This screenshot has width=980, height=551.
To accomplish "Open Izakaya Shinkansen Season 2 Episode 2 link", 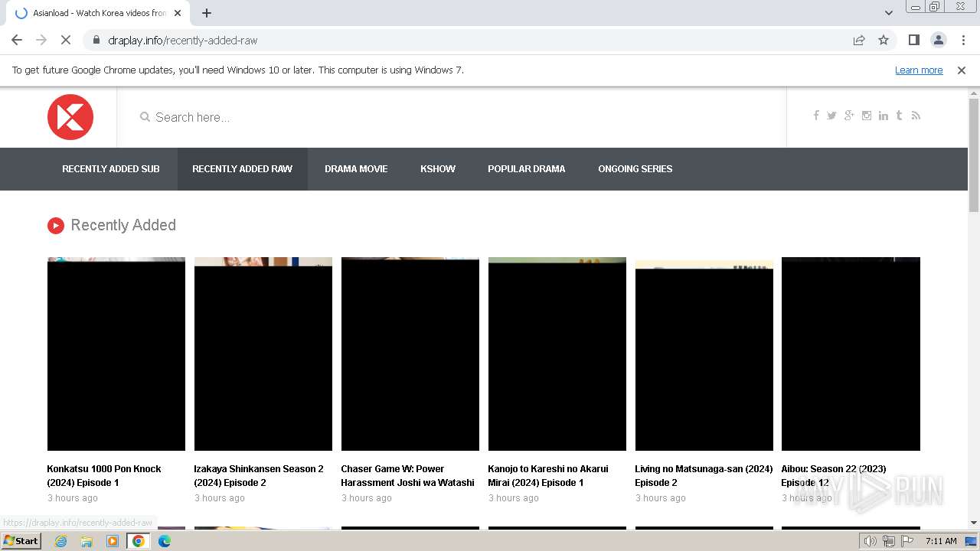I will 259,475.
